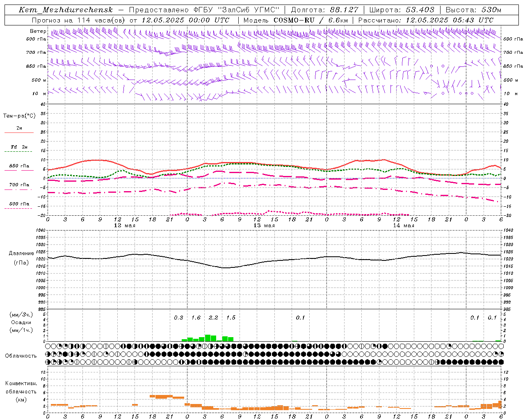Click 500 гПа label in temperature legend
Viewport: 525px width, 420px height.
coord(19,204)
